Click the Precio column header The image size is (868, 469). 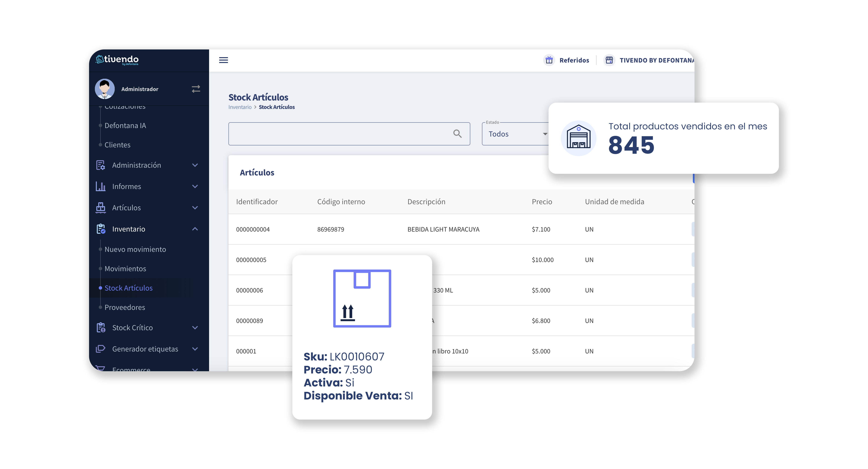[542, 202]
